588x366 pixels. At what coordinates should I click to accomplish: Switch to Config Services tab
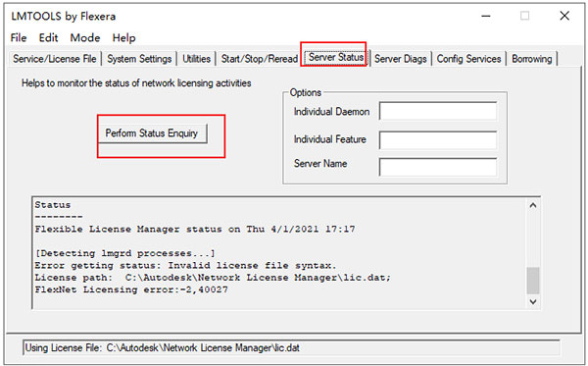[468, 59]
